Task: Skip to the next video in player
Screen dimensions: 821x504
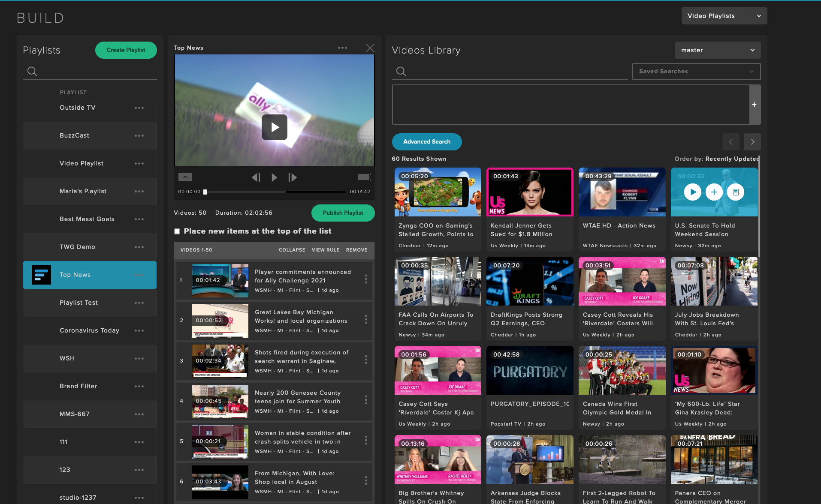Action: pyautogui.click(x=293, y=177)
